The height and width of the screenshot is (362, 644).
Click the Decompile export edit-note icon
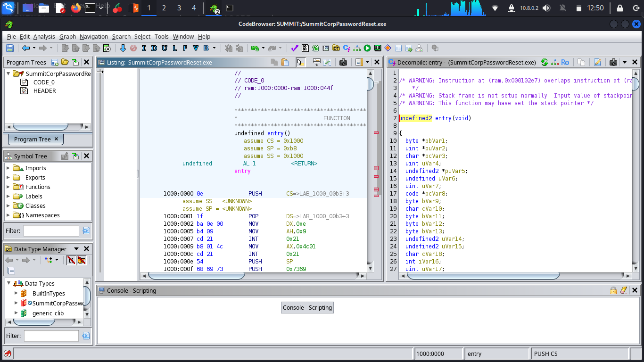tap(597, 62)
